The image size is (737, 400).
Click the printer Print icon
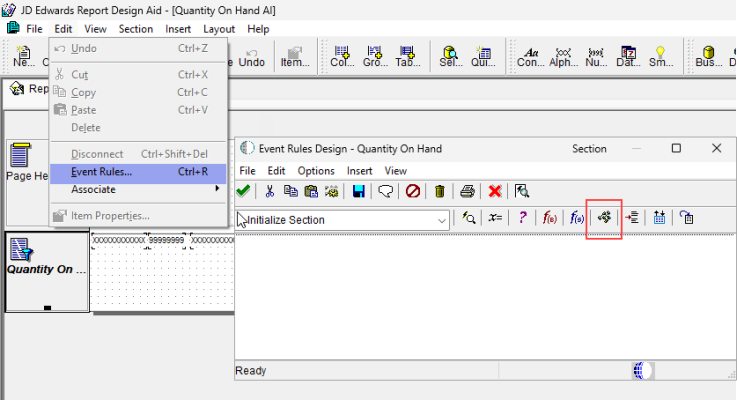tap(467, 191)
